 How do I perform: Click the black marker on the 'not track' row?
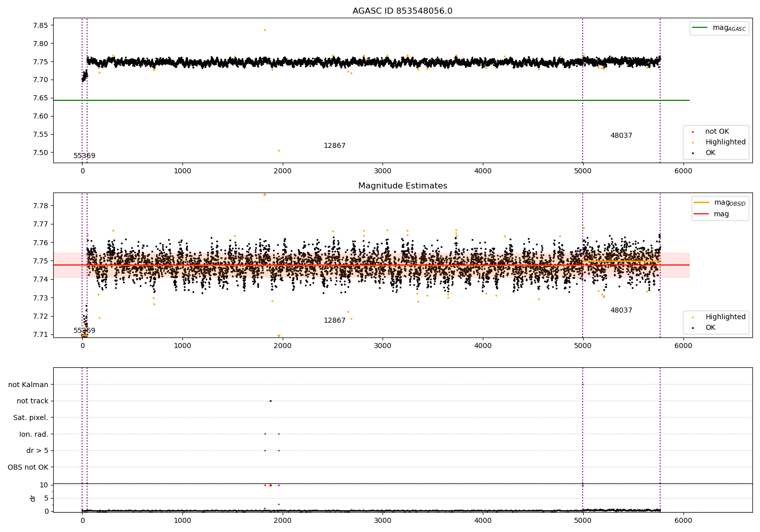point(271,401)
